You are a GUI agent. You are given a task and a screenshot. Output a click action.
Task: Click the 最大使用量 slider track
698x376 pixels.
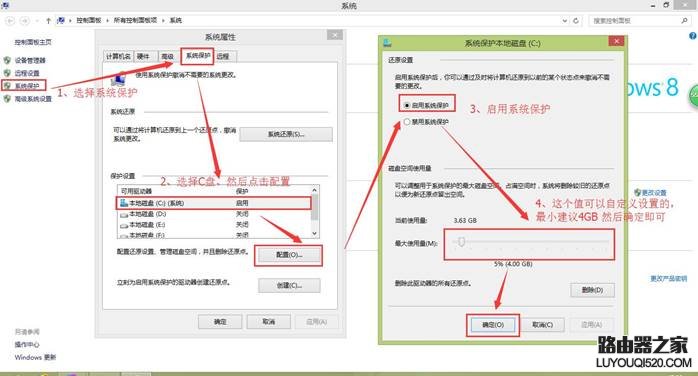tap(530, 242)
